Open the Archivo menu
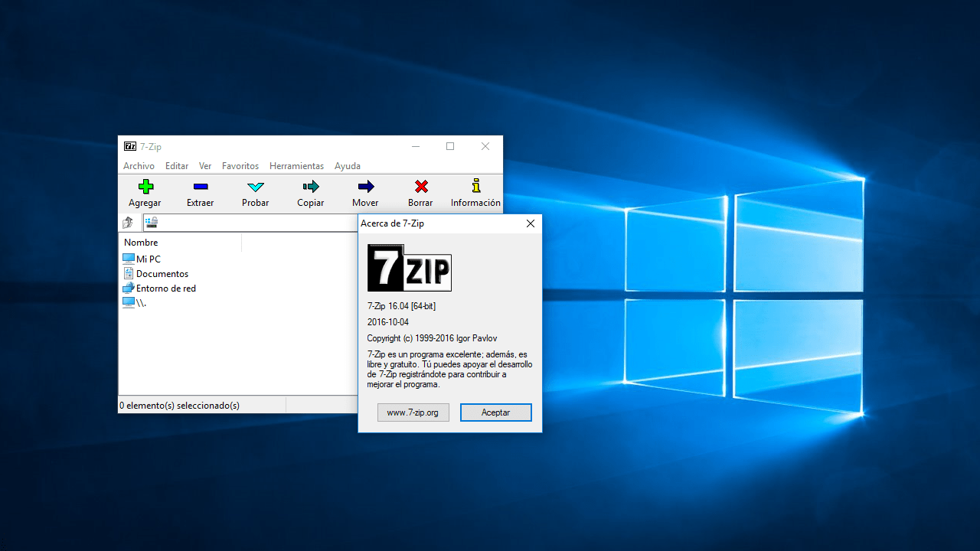The image size is (980, 551). pyautogui.click(x=139, y=165)
